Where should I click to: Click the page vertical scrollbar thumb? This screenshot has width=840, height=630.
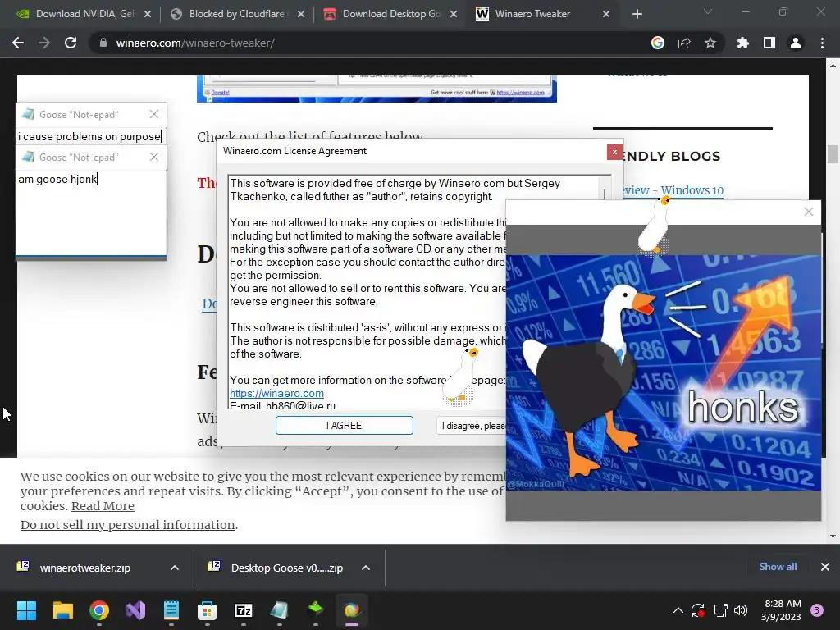point(833,154)
